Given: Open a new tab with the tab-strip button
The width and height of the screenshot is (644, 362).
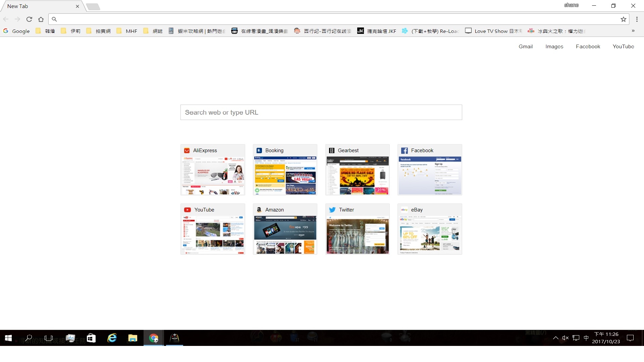Looking at the screenshot, I should [x=93, y=6].
